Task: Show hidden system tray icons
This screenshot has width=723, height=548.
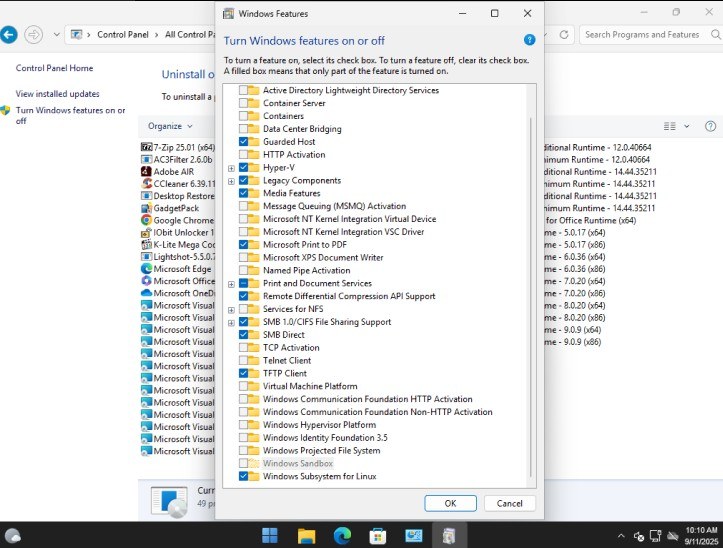Action: (x=621, y=536)
